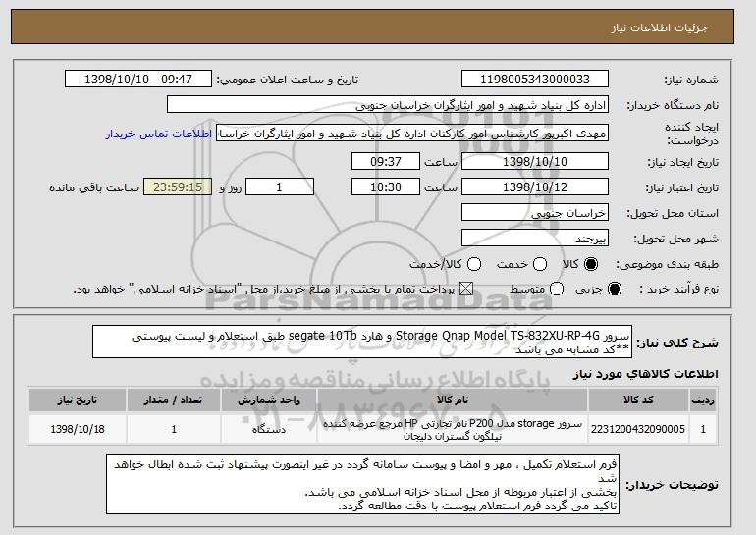Click the شهر محل تحویل label

point(675,239)
